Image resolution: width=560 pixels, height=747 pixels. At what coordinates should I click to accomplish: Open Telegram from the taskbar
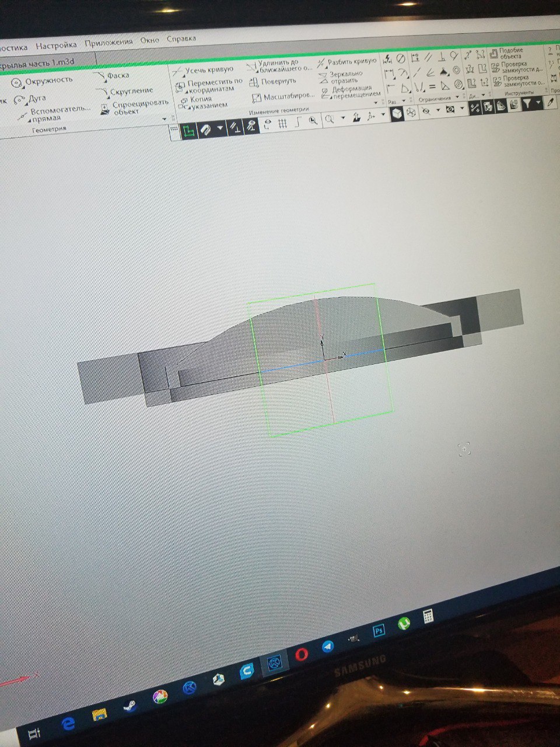pos(328,647)
